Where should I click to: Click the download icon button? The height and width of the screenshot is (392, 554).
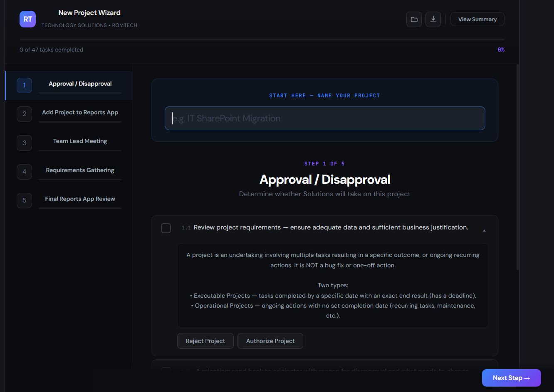[x=433, y=19]
